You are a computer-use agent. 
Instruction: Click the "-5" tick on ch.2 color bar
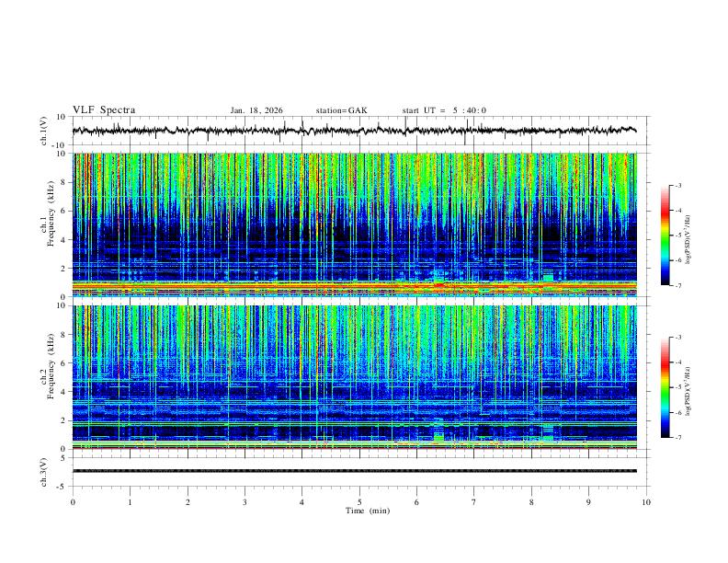pyautogui.click(x=677, y=387)
